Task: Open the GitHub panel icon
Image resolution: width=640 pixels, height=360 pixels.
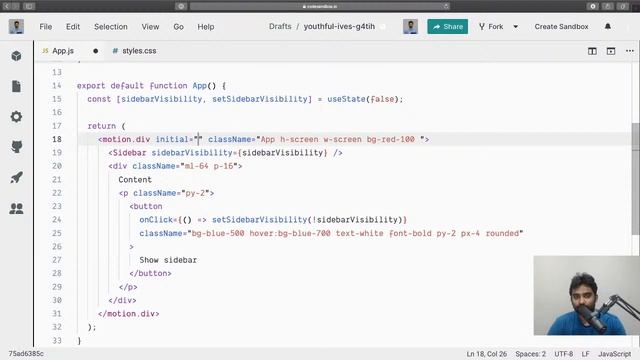Action: (16, 147)
